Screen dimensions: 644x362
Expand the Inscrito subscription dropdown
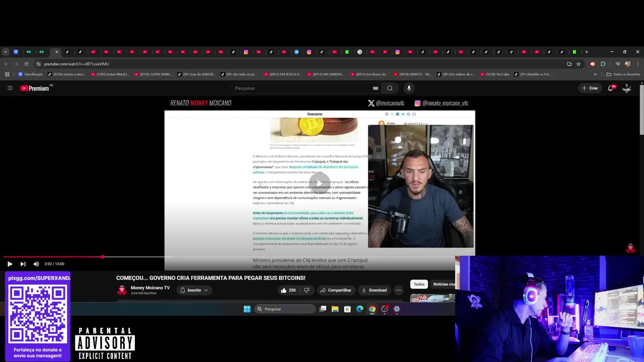tap(194, 290)
